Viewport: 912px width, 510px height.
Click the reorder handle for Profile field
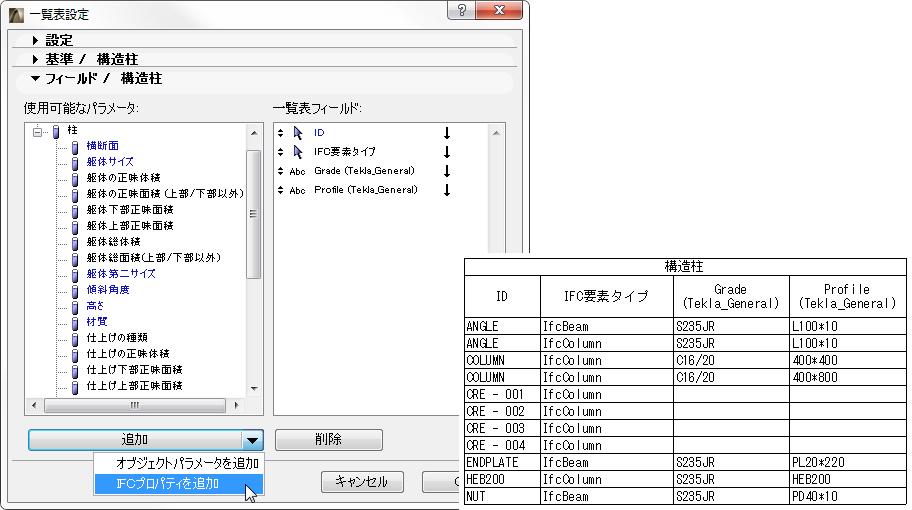[280, 190]
